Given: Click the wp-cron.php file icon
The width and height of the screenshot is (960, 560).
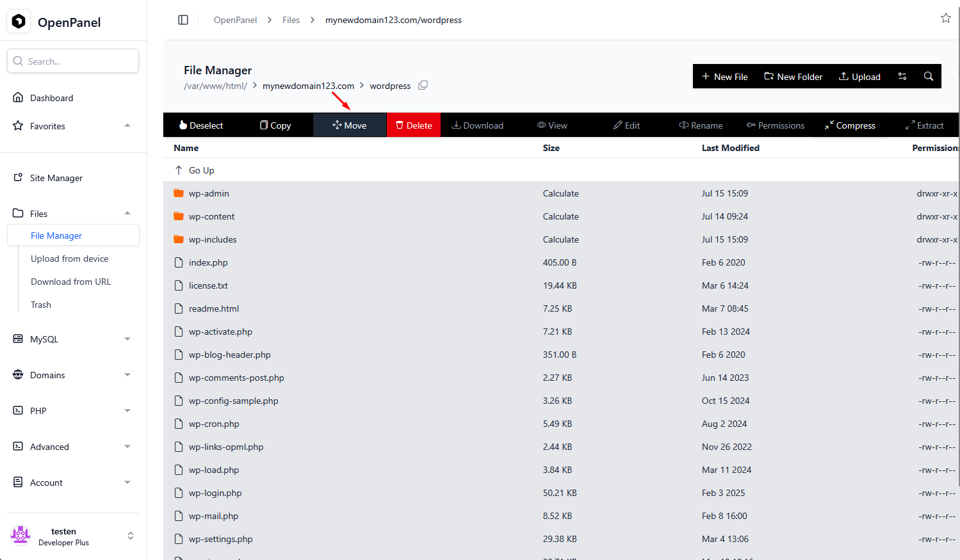Looking at the screenshot, I should click(x=179, y=424).
